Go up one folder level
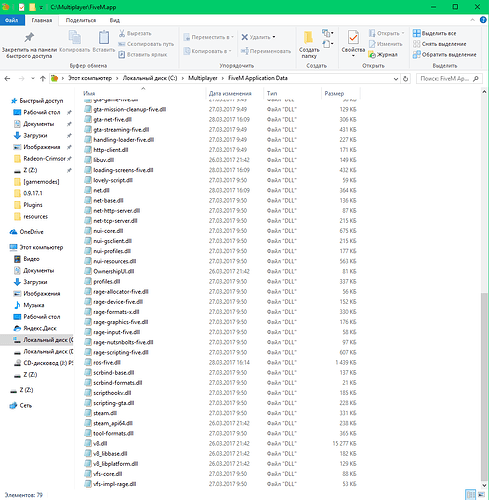489x500 pixels. coord(43,79)
